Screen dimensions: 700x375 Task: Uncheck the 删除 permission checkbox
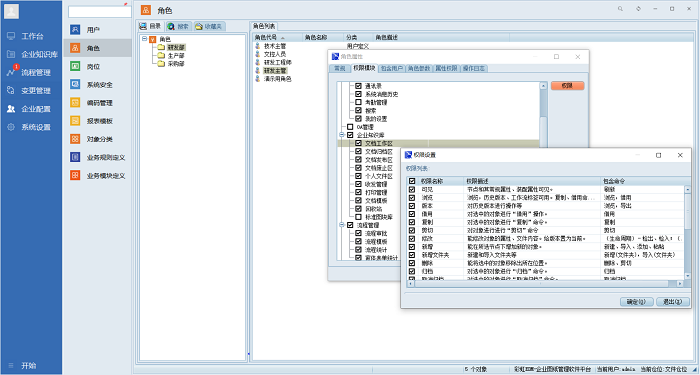coord(412,263)
